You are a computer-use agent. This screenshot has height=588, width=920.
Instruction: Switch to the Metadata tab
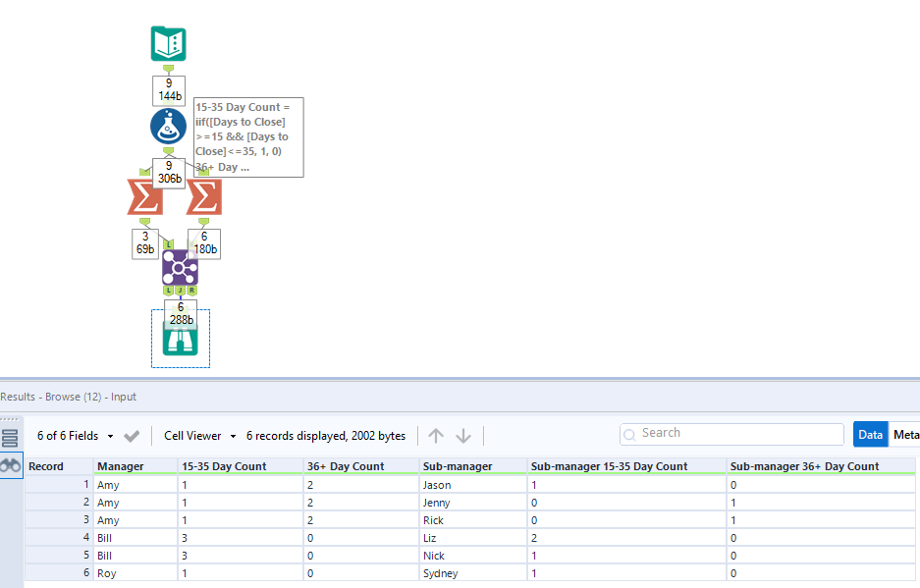click(904, 434)
